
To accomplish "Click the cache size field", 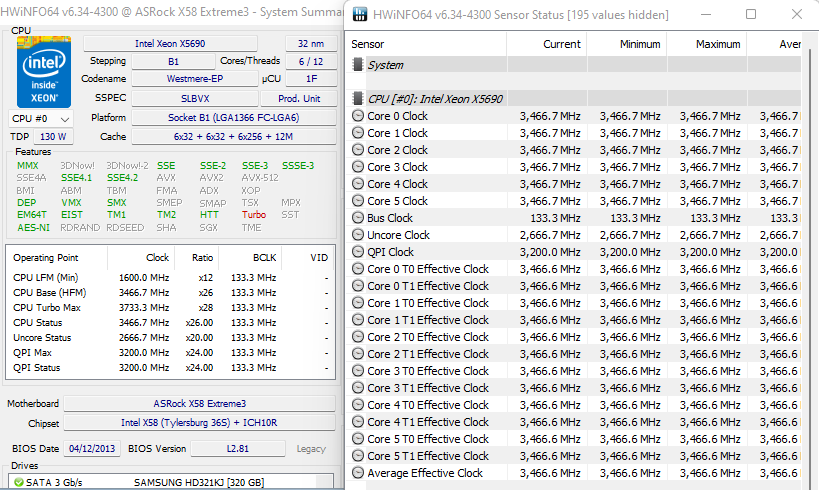I will [x=233, y=136].
